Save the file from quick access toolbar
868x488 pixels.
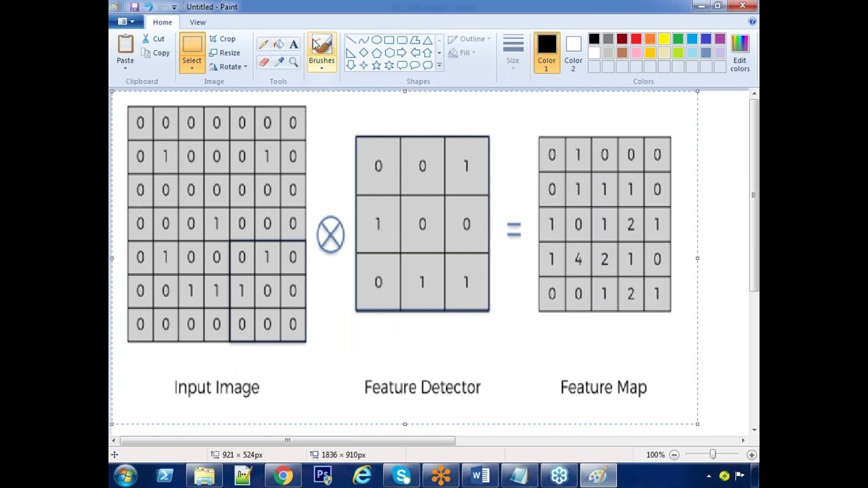tap(134, 7)
